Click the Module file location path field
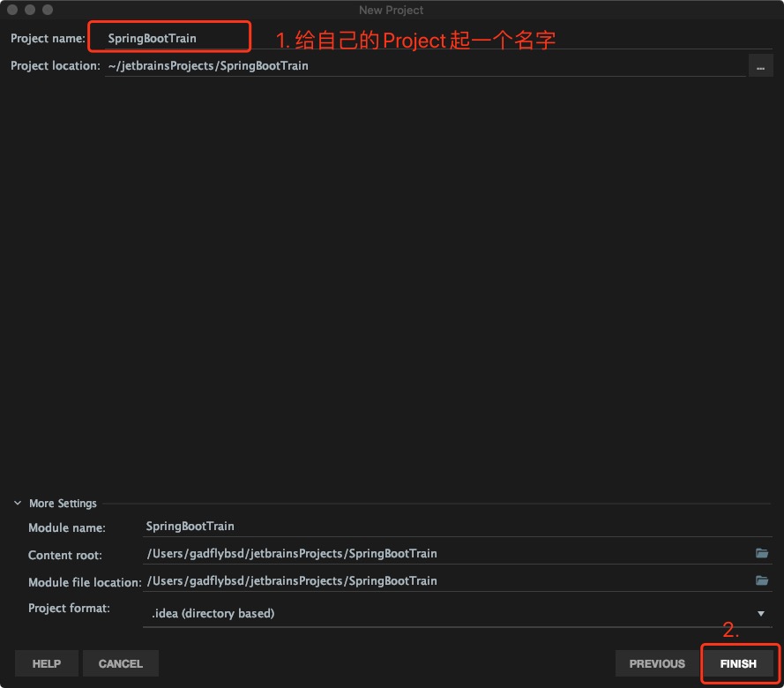The height and width of the screenshot is (688, 784). click(x=441, y=581)
